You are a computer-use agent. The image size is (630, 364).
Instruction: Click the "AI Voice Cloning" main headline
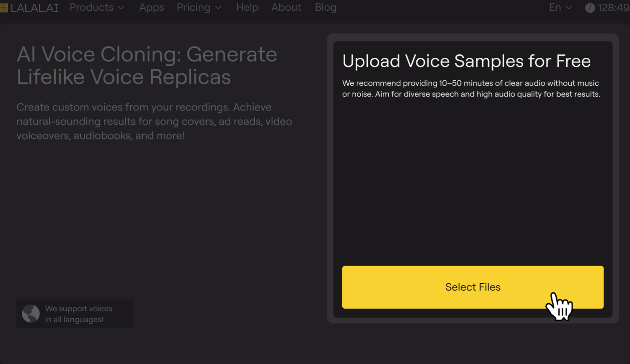(x=147, y=66)
